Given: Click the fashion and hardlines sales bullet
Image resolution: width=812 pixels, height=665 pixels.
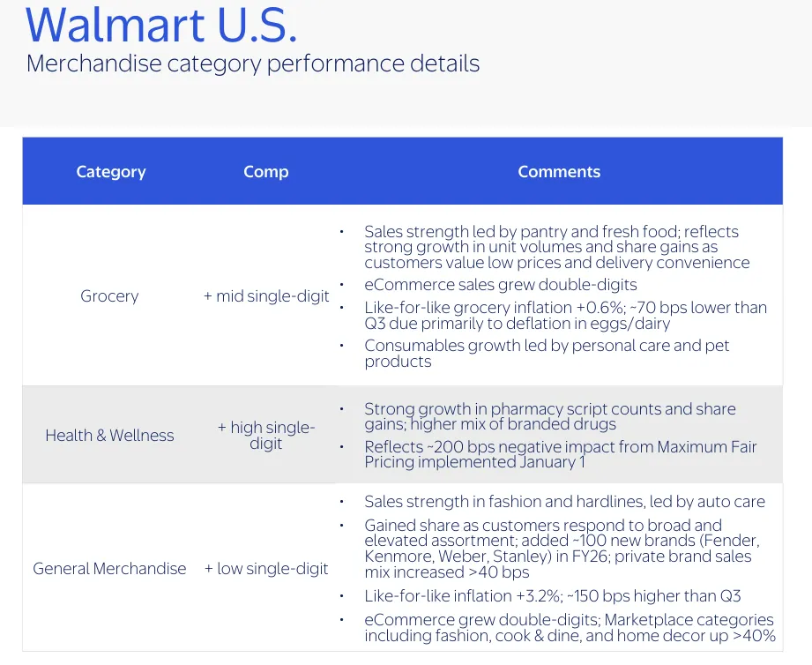Looking at the screenshot, I should (x=564, y=502).
